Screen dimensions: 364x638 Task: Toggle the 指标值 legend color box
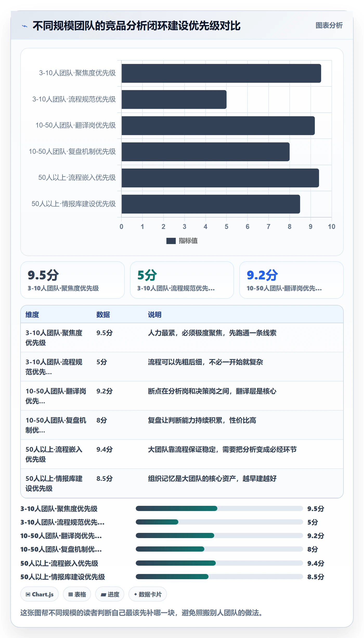pyautogui.click(x=171, y=241)
